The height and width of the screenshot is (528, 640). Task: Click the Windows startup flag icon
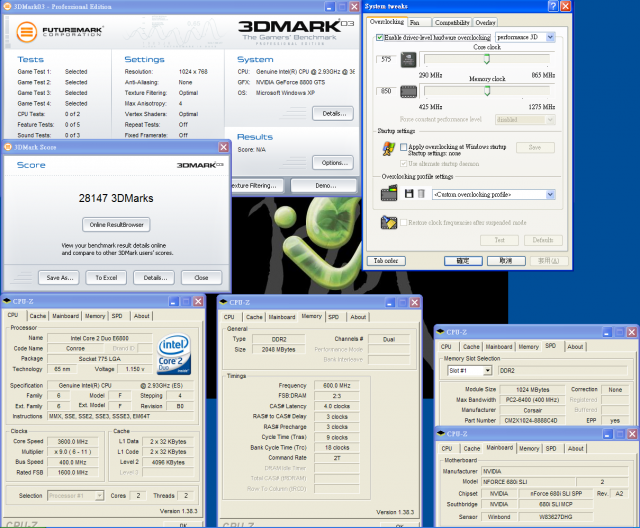389,149
